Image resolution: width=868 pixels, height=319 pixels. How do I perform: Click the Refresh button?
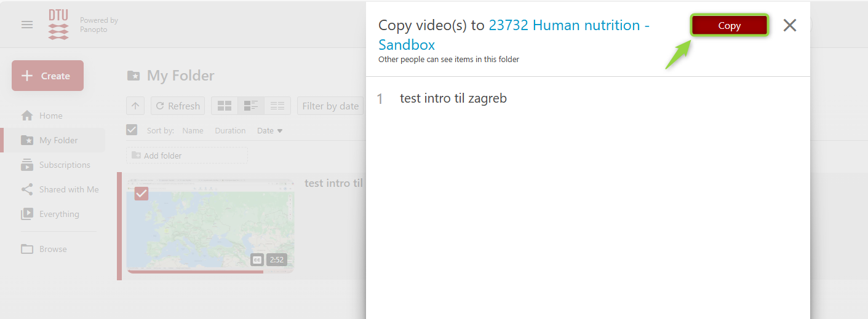pos(178,106)
